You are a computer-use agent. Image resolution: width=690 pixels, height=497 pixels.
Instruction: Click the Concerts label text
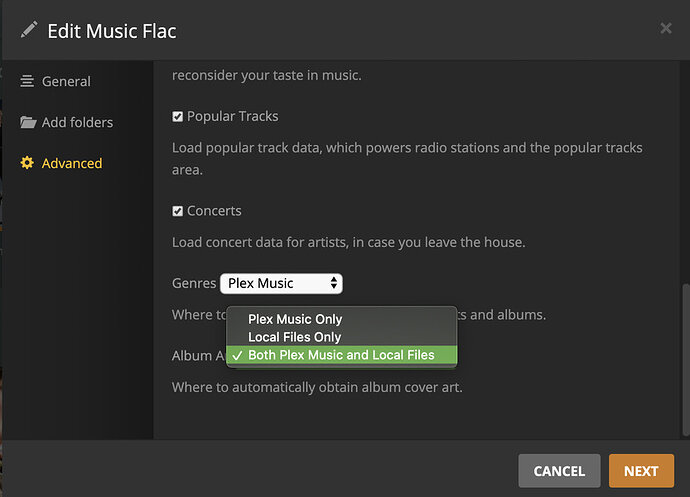[x=214, y=211]
